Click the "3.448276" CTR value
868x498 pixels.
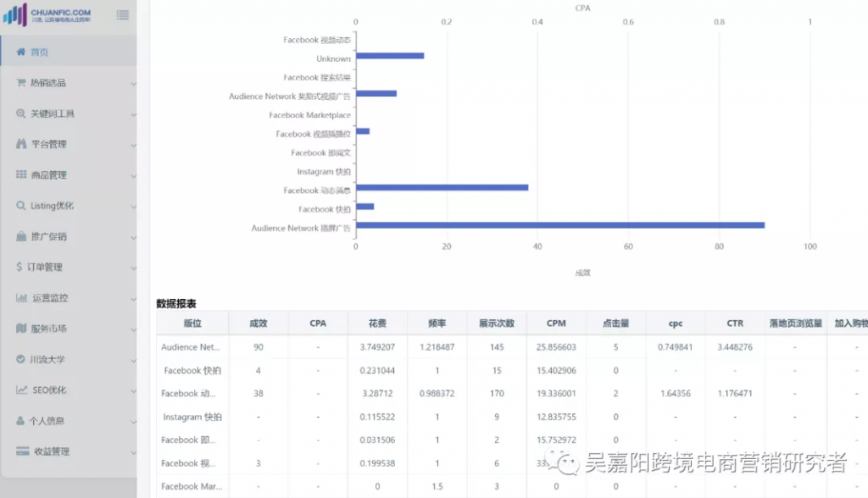coord(735,347)
